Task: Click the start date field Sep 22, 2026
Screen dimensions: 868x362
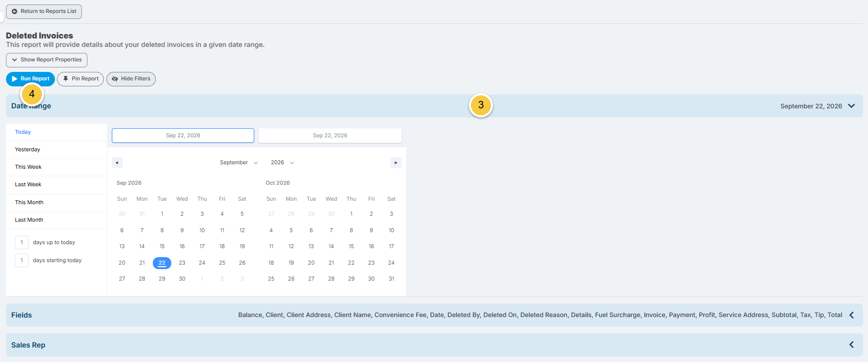Action: [x=183, y=136]
